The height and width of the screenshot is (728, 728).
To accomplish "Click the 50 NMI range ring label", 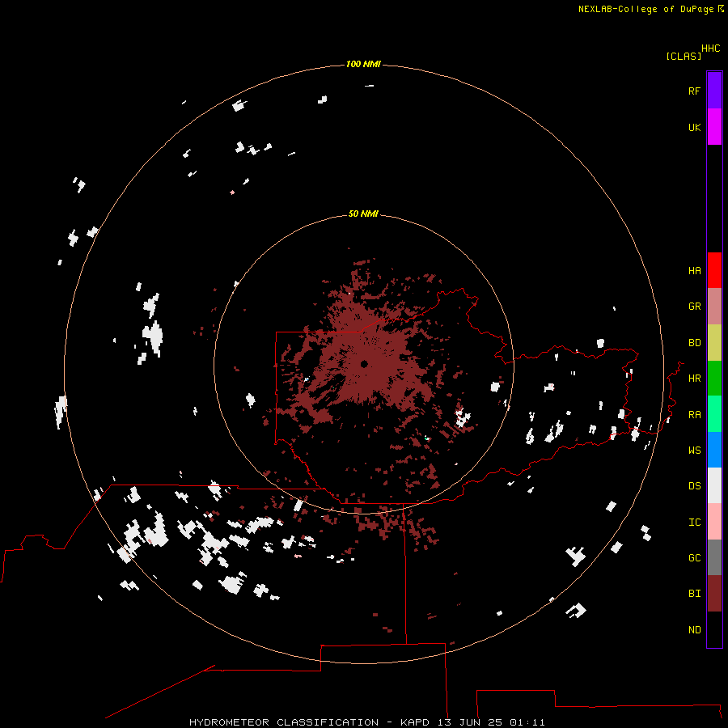I will click(363, 214).
